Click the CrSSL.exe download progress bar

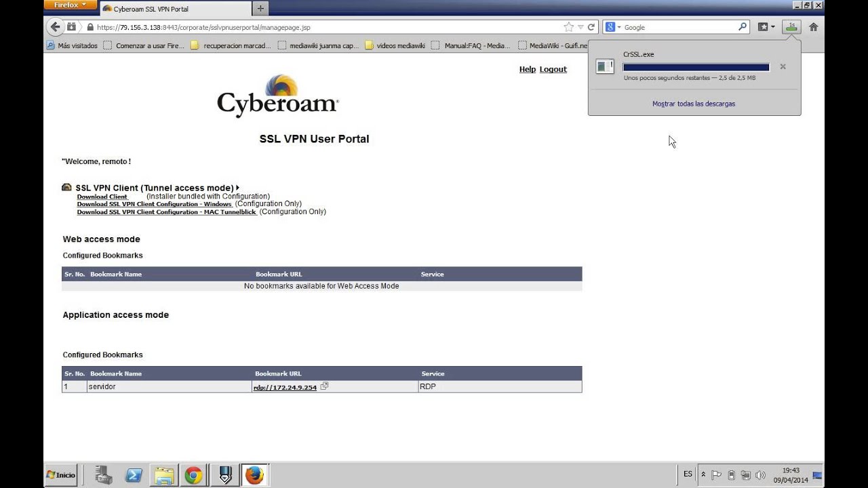(696, 67)
